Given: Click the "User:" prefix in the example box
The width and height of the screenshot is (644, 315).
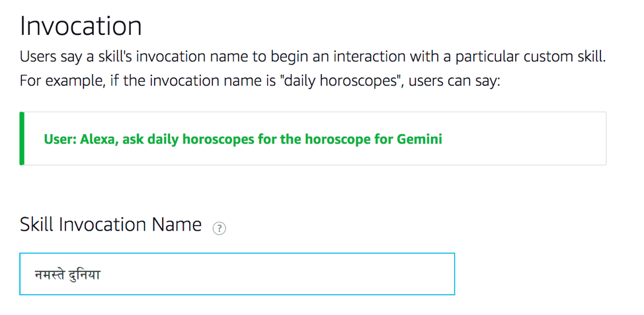Looking at the screenshot, I should (60, 139).
